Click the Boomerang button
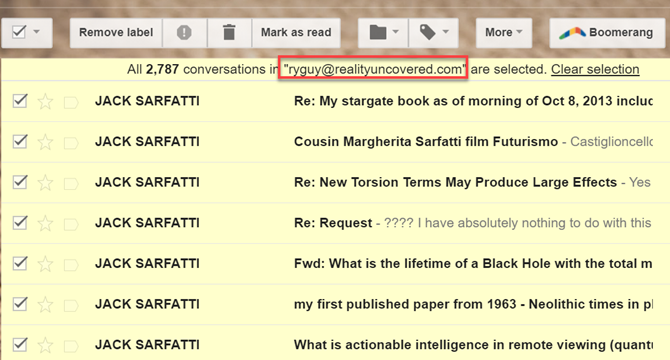The width and height of the screenshot is (670, 360). (607, 32)
